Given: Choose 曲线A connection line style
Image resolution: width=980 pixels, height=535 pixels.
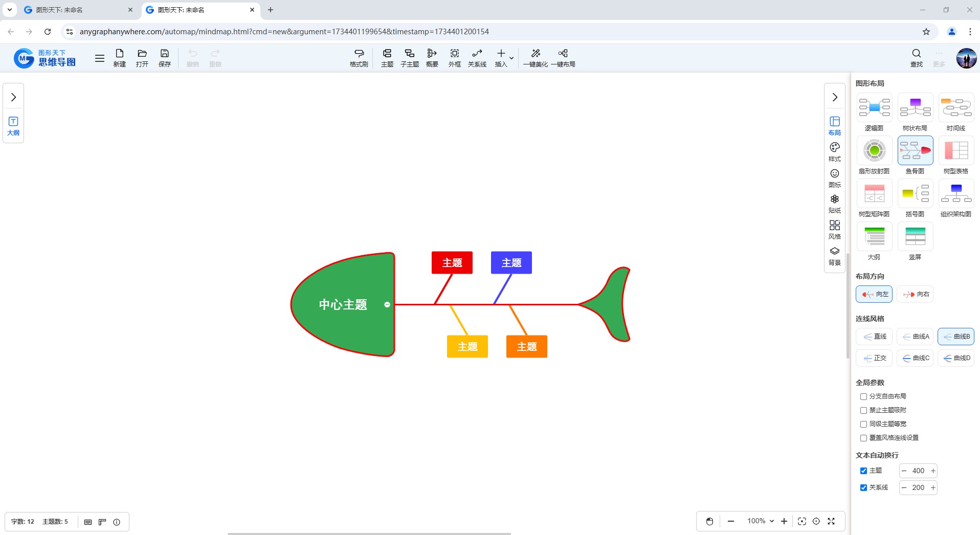Looking at the screenshot, I should [915, 337].
